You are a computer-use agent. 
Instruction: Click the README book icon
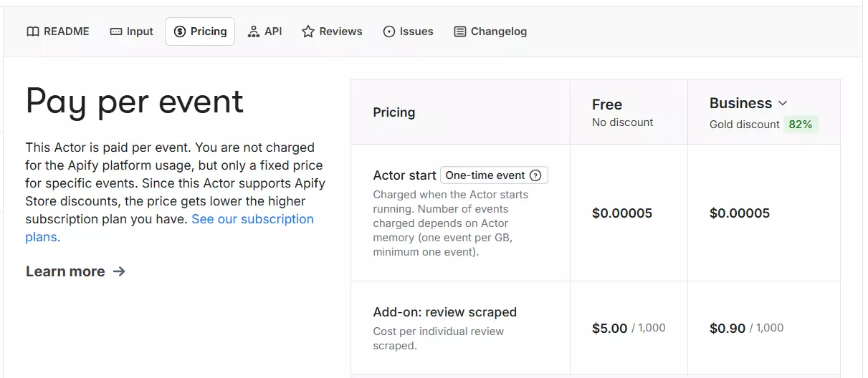32,31
